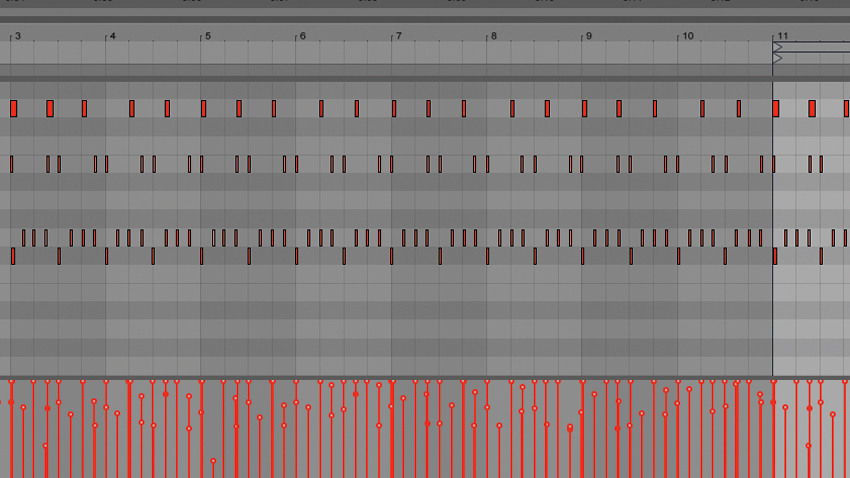Select second-row MIDI note at bar 3
Screen dimensions: 850x478
click(11, 164)
